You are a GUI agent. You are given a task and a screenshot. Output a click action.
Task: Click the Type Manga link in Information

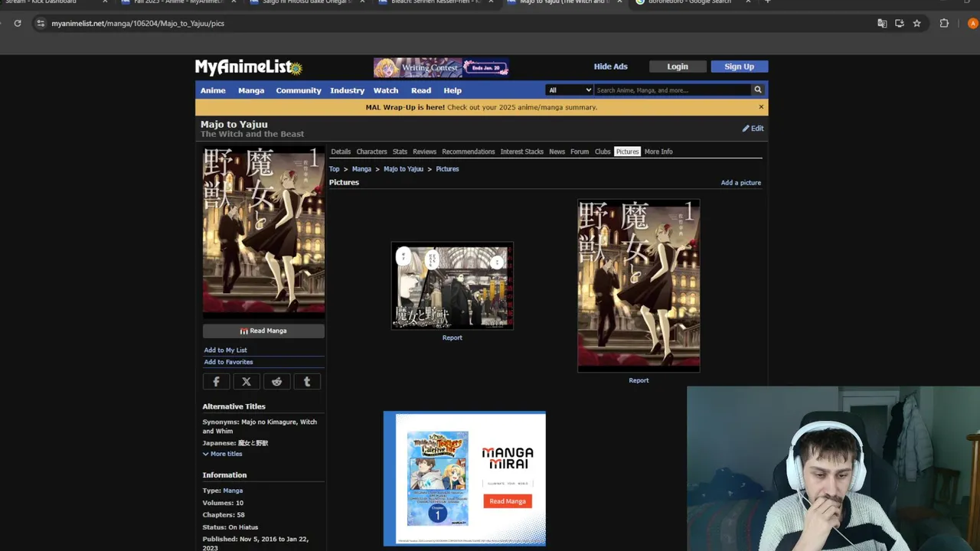pos(233,491)
